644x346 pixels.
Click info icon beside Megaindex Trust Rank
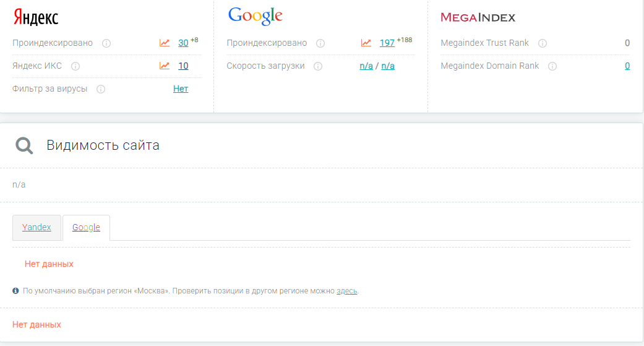coord(543,43)
